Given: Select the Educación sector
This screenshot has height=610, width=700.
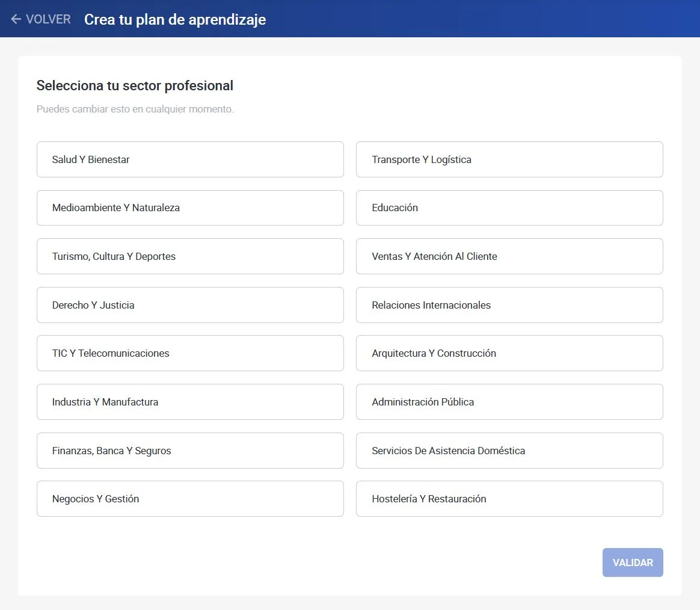Looking at the screenshot, I should 509,208.
